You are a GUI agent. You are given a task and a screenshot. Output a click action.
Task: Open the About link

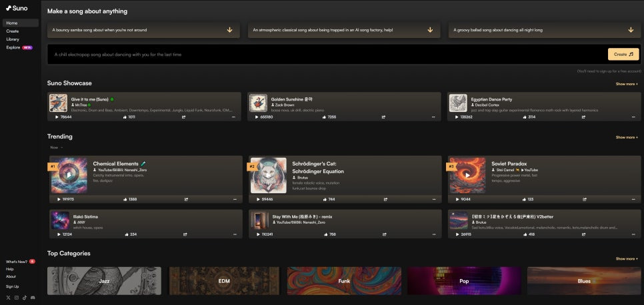pyautogui.click(x=11, y=276)
